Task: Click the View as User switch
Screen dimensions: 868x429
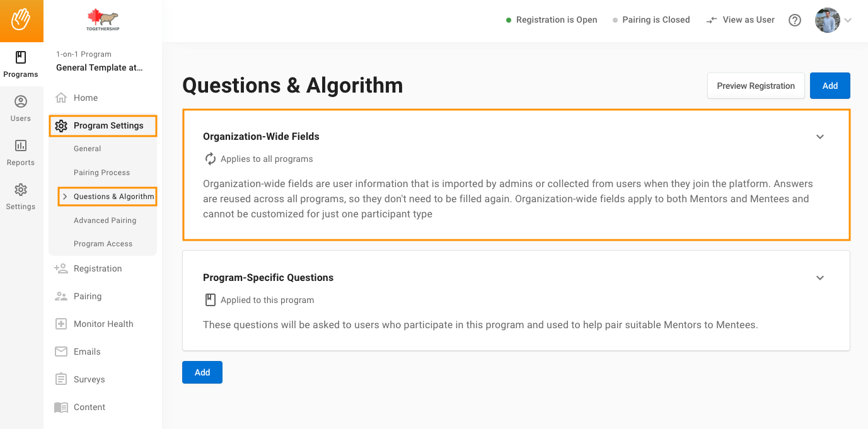Action: (x=740, y=20)
